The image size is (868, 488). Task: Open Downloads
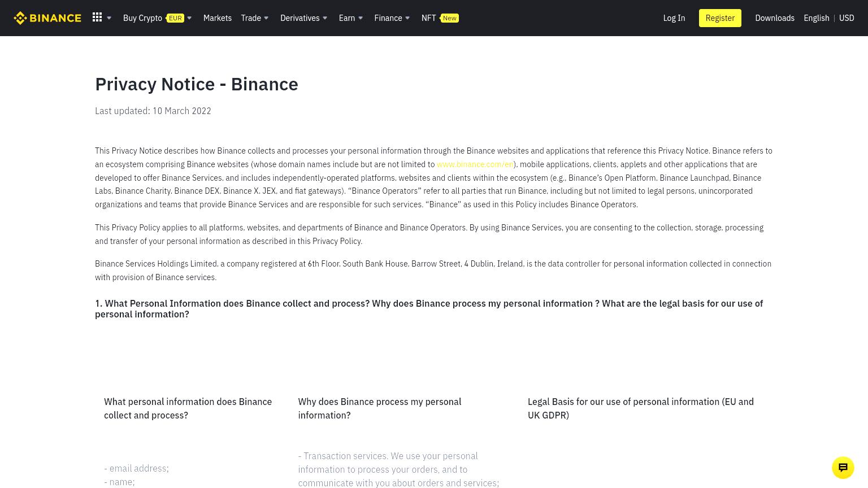point(775,18)
